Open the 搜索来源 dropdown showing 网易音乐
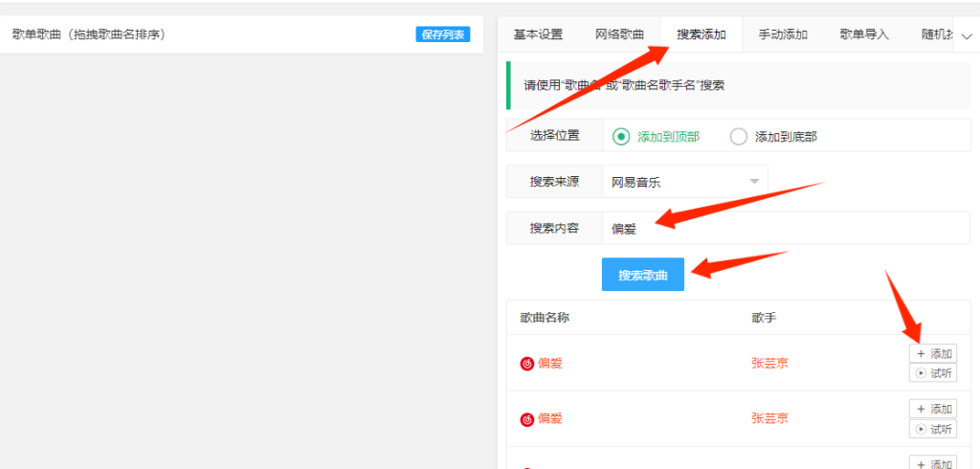Screen dimensions: 980x469 684,182
